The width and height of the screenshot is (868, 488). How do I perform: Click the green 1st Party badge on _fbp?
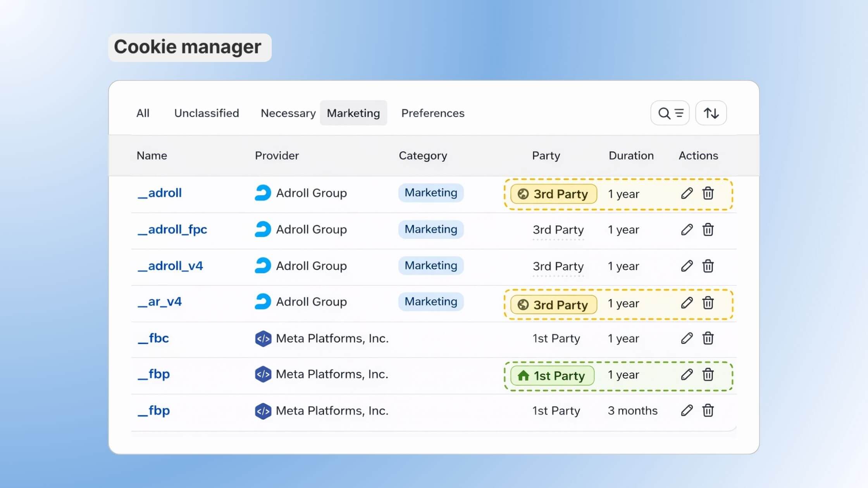[x=552, y=375]
